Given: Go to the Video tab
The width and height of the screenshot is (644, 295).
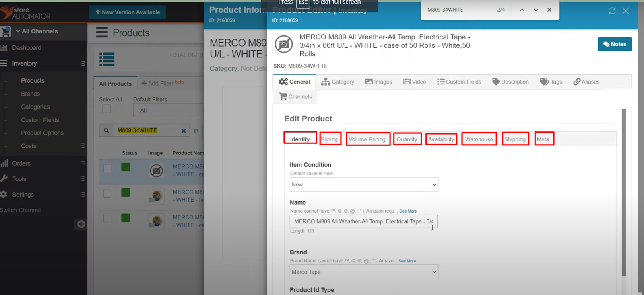Looking at the screenshot, I should (415, 82).
